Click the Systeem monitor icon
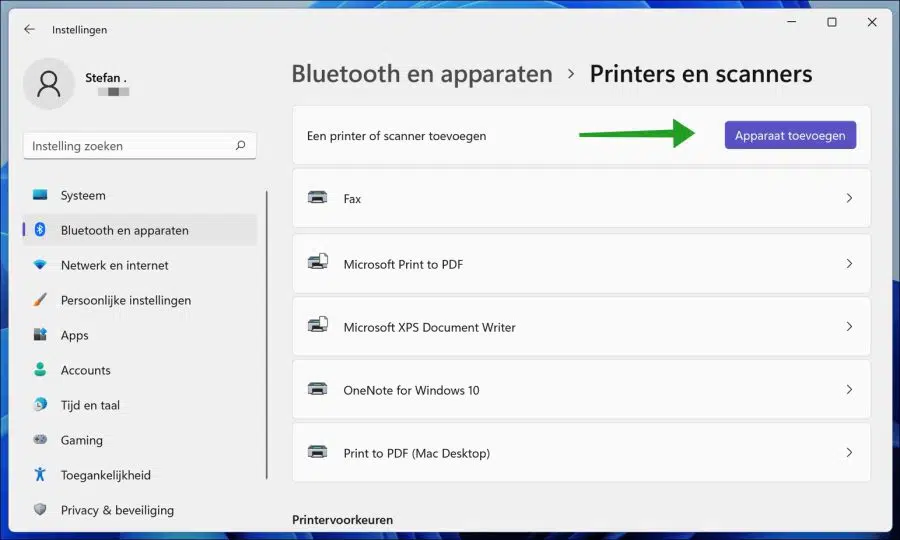Viewport: 900px width, 540px height. 40,195
